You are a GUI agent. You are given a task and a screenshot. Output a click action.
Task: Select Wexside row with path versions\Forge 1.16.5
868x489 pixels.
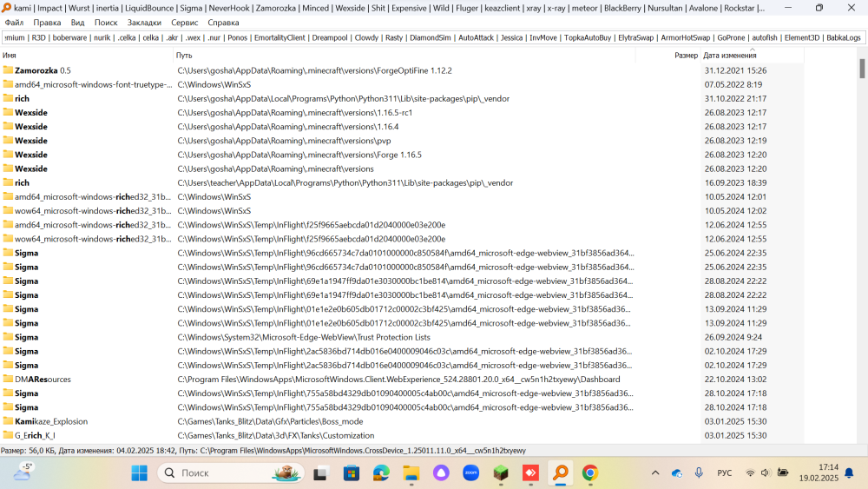[402, 155]
